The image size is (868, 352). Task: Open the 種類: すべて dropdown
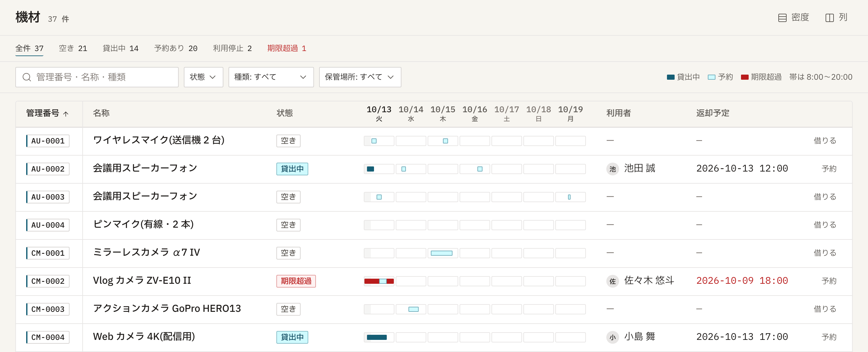pos(271,77)
